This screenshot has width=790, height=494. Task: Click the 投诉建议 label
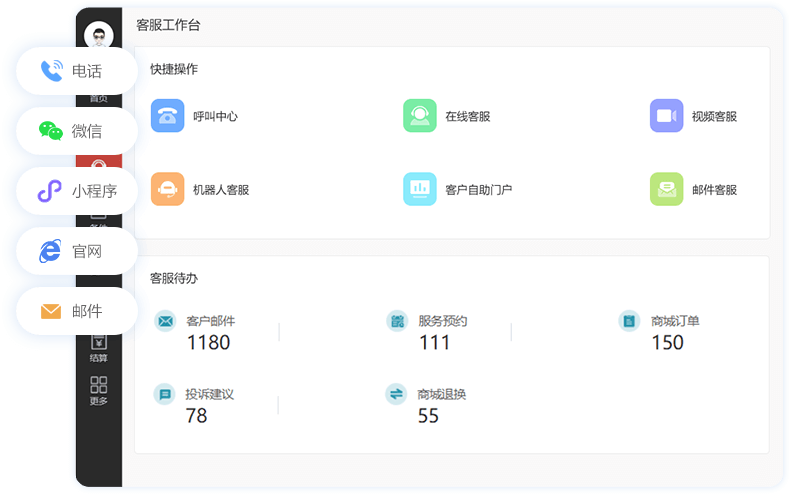210,394
